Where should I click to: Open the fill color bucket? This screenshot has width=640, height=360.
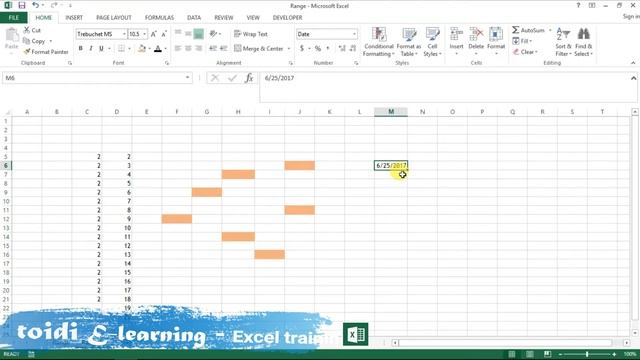(142, 49)
